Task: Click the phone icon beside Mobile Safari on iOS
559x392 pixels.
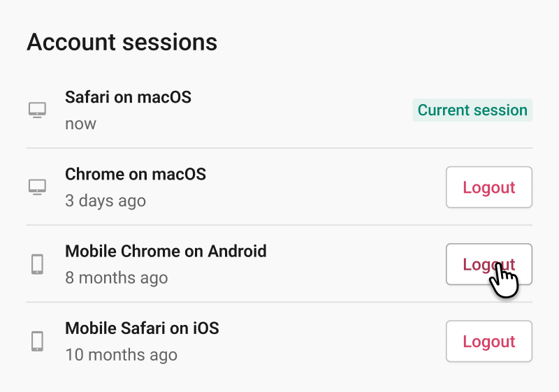Action: 38,341
